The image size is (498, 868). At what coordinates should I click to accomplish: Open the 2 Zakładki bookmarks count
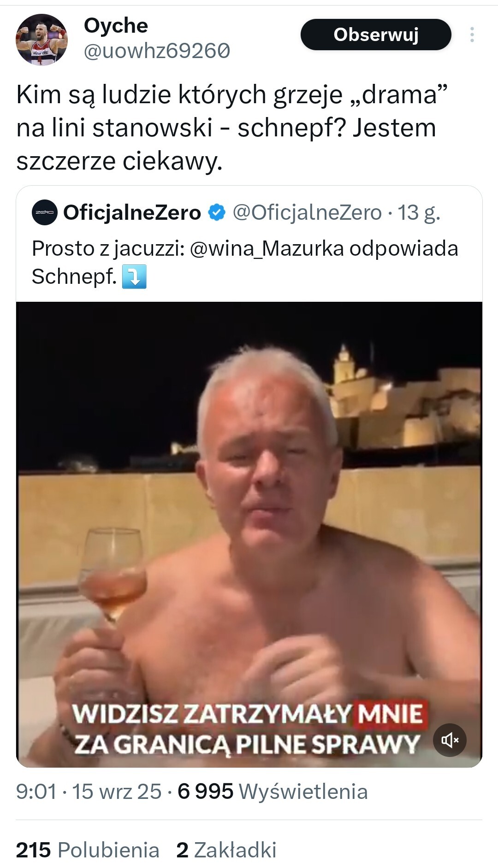[226, 850]
